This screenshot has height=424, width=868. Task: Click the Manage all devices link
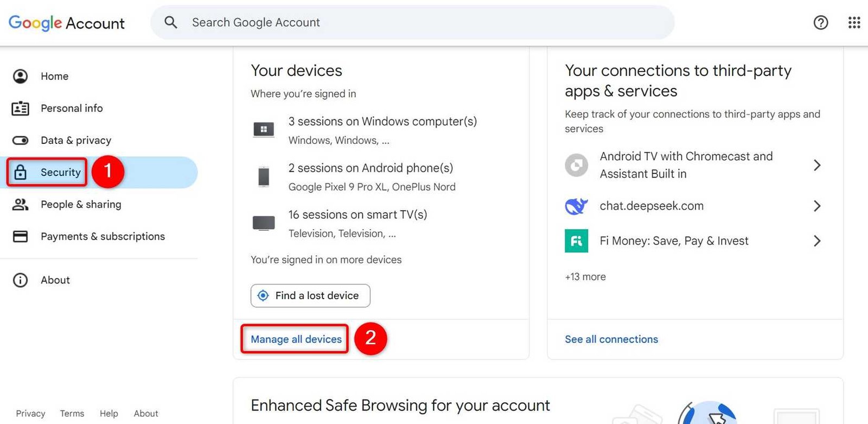[295, 339]
